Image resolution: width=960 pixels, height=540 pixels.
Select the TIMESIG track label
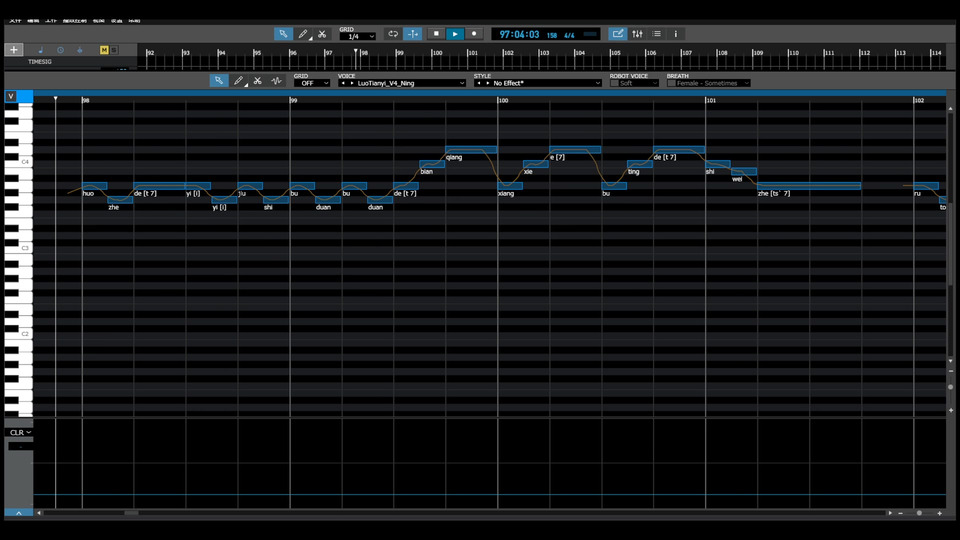40,62
